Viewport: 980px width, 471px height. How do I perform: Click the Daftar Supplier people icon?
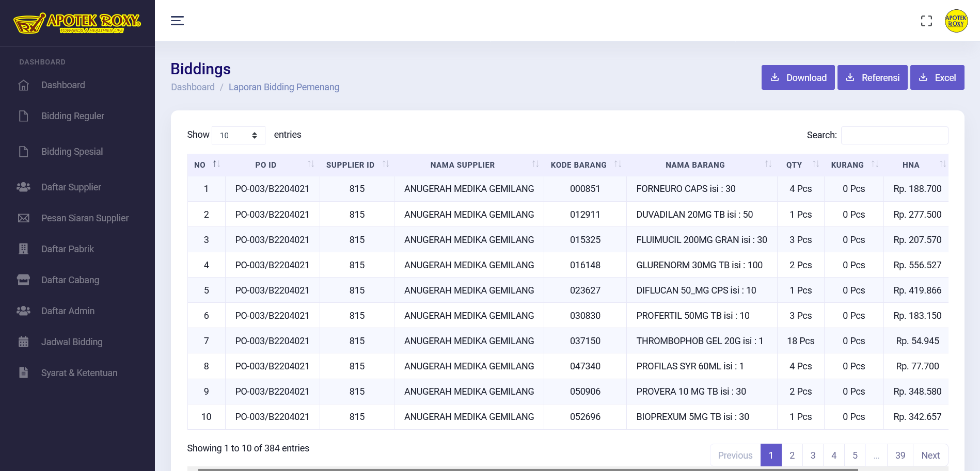24,187
